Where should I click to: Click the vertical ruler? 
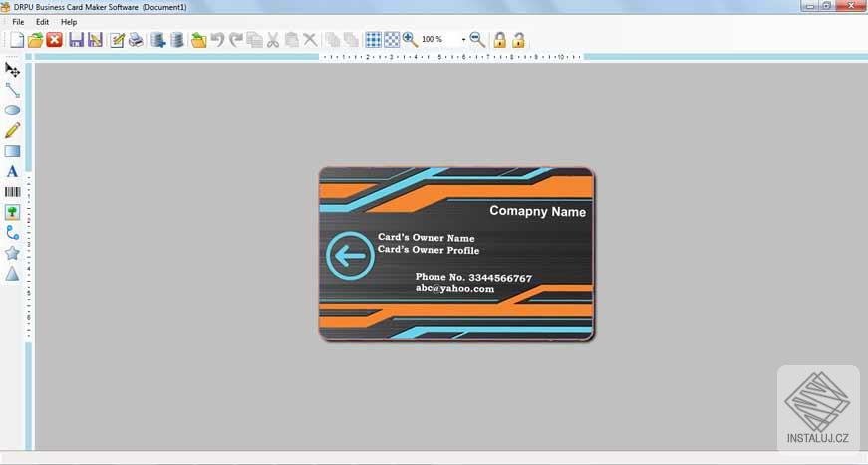tap(28, 257)
